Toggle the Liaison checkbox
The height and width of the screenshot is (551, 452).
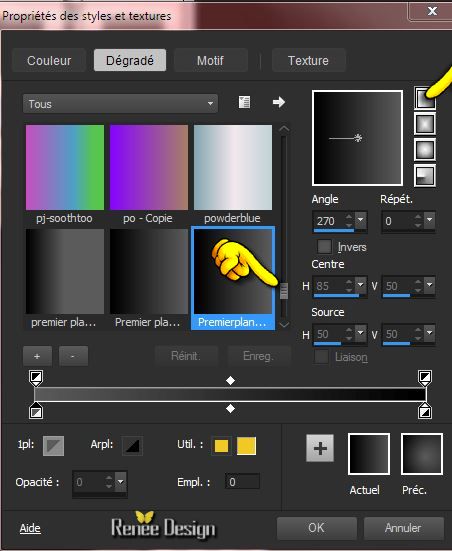tap(321, 357)
